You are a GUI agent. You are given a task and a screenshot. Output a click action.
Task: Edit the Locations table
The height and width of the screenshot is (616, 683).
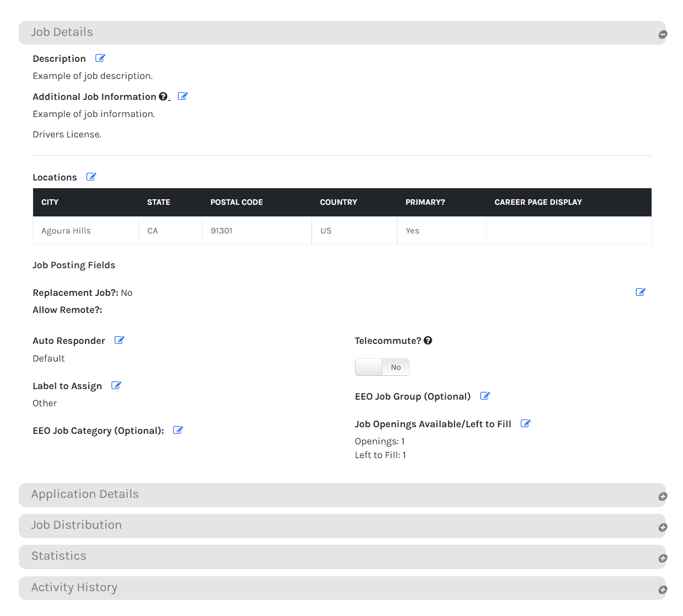(91, 177)
